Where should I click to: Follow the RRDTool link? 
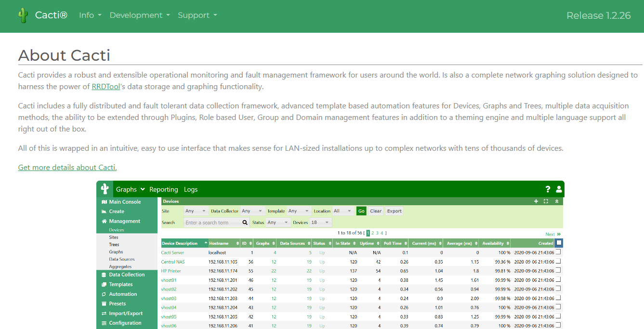106,87
